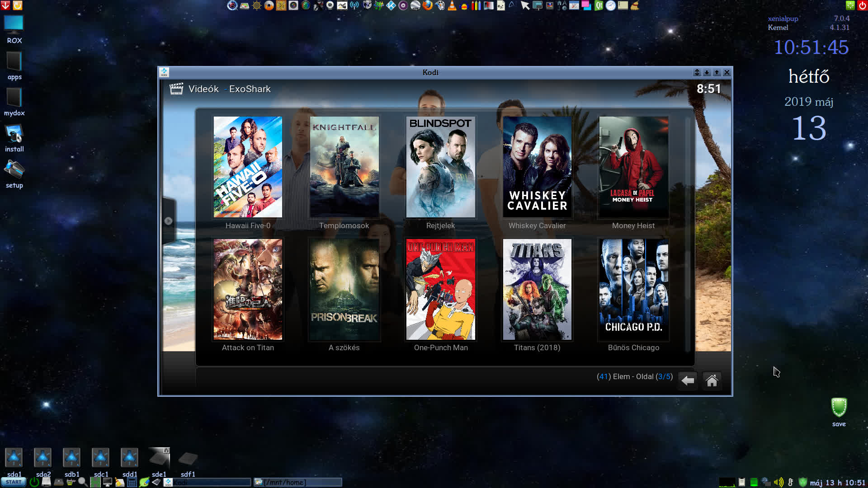This screenshot has width=868, height=488.
Task: Click the CPU load graph in tray
Action: tap(727, 482)
